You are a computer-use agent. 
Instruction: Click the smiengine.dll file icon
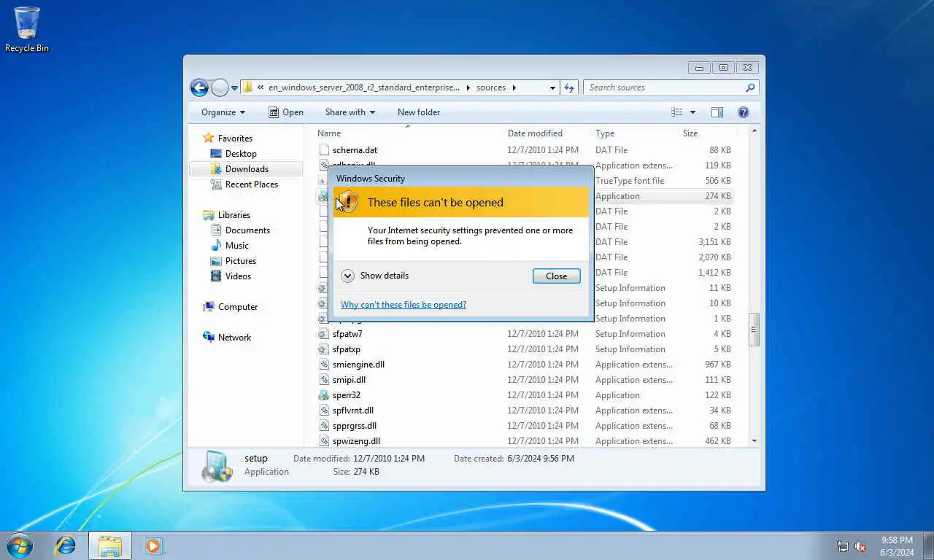coord(324,365)
